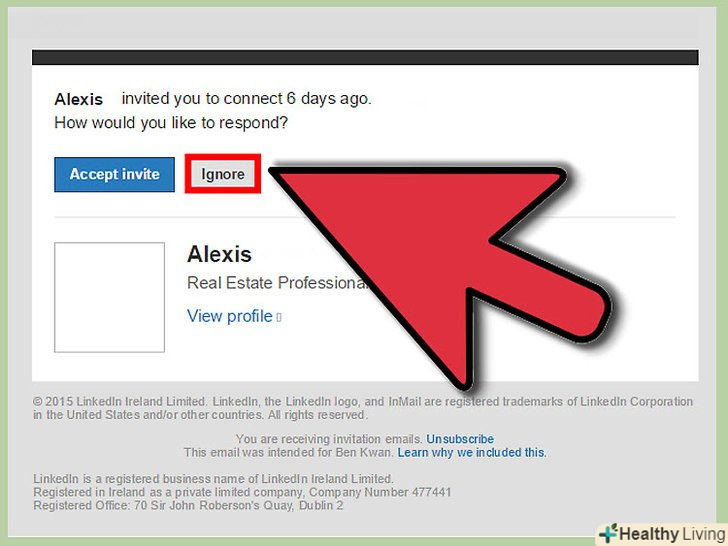Viewport: 728px width, 546px height.
Task: Open Learn why we included this link
Action: point(472,453)
